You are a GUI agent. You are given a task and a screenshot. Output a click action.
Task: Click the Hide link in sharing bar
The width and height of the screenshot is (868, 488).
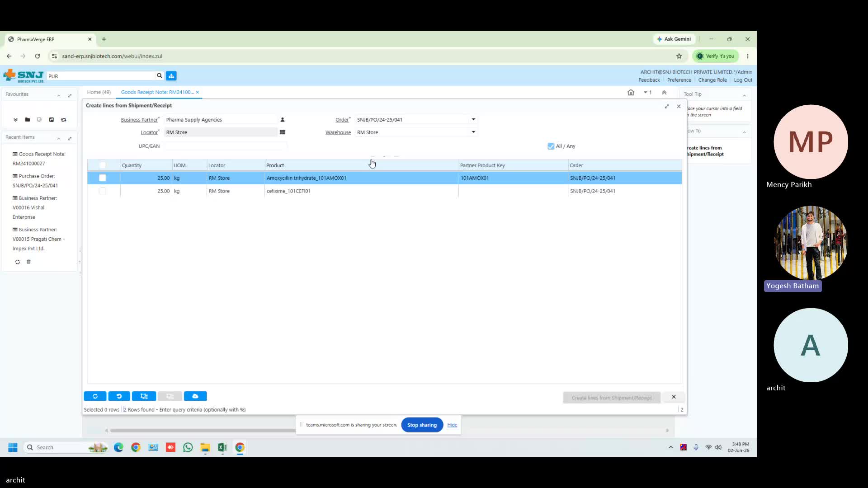click(x=452, y=425)
